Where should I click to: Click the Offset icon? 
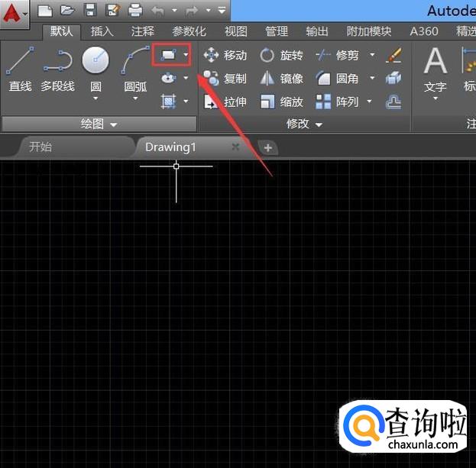coord(393,102)
